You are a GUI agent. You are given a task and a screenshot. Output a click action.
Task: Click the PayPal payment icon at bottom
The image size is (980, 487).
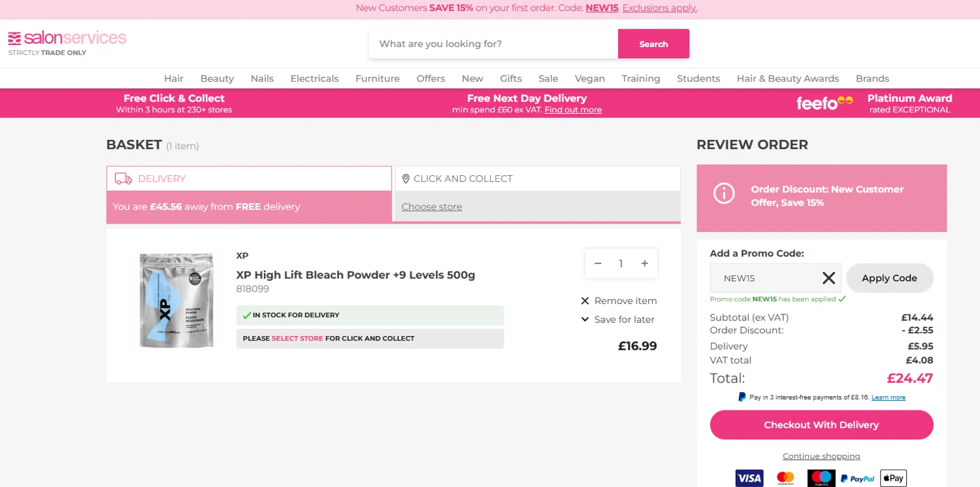(x=857, y=479)
